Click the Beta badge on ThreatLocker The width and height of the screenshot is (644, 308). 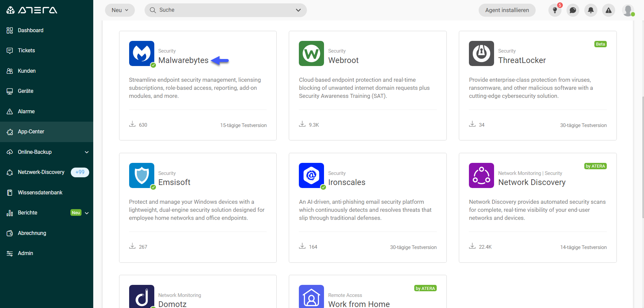[x=600, y=44]
